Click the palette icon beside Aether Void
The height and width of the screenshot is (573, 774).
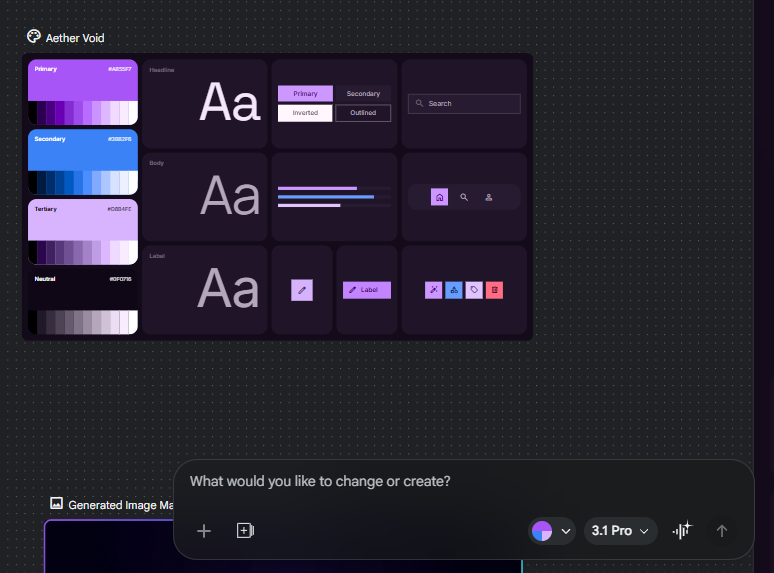click(x=34, y=37)
